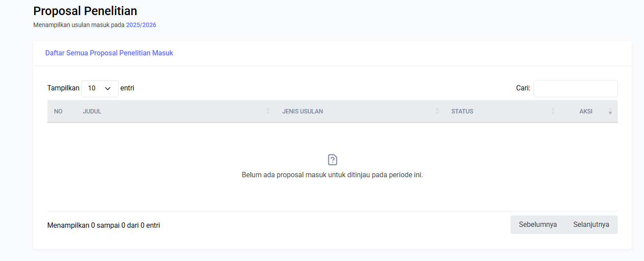Click the 'Belum ada proposal masuk' empty message
644x261 pixels.
(332, 175)
